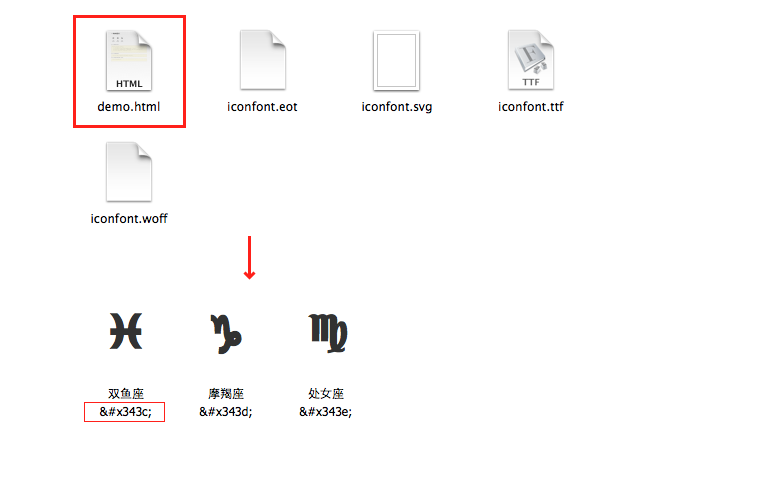
Task: Click the iconfont.svg filename label
Action: pos(397,107)
